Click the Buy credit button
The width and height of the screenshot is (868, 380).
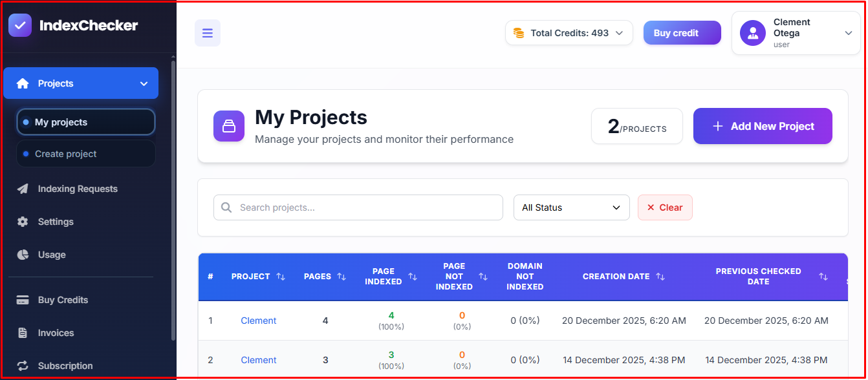click(x=682, y=33)
